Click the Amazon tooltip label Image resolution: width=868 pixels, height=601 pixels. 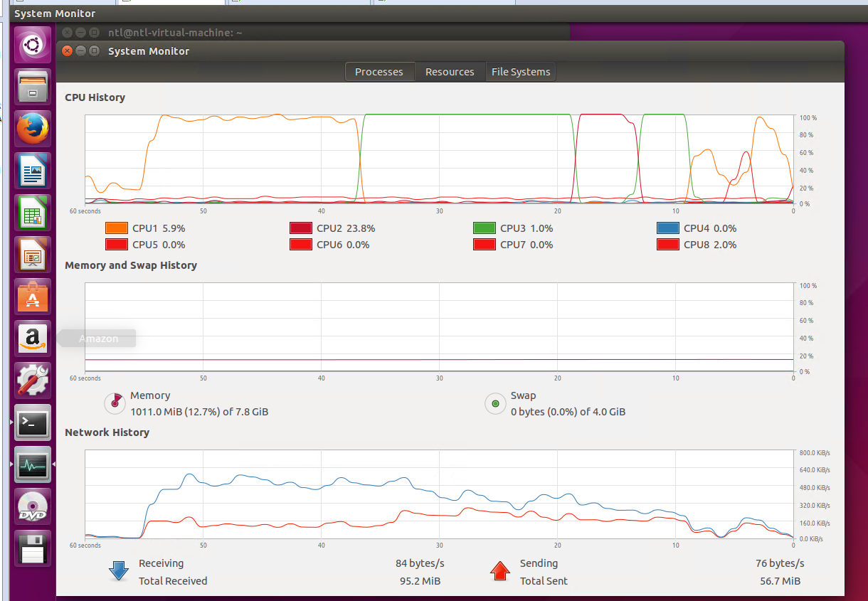98,339
